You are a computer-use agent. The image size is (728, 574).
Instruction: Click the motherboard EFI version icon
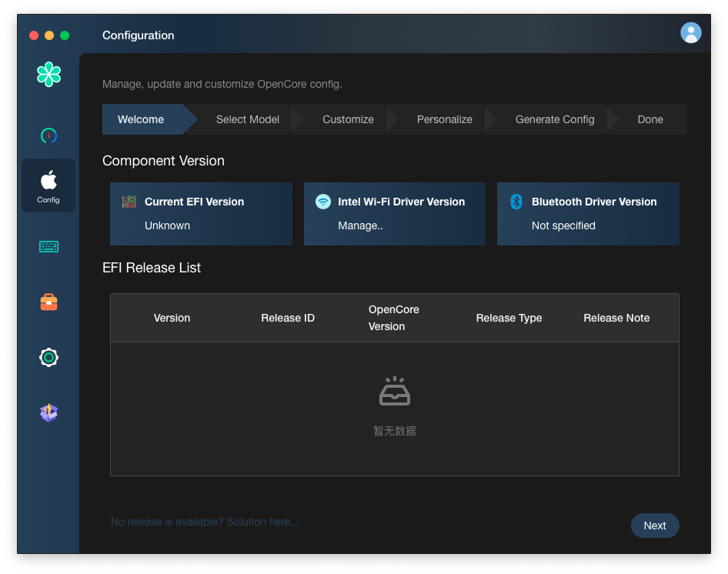tap(129, 202)
